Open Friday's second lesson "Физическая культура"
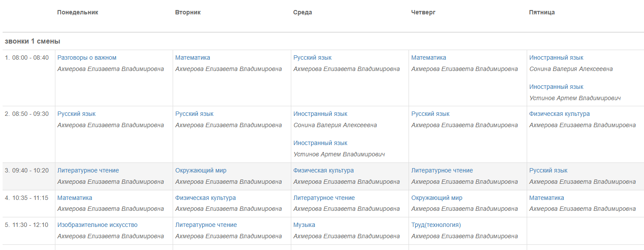Screen dimensions: 644x250 pos(559,114)
